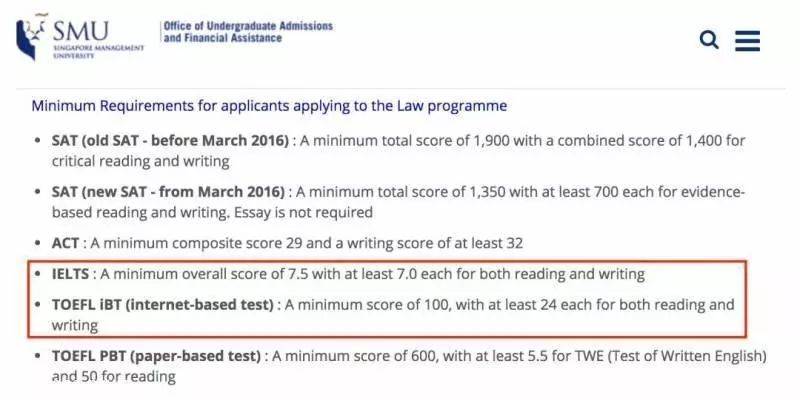This screenshot has width=800, height=398.
Task: Click the large SMU wordmark text
Action: click(81, 31)
